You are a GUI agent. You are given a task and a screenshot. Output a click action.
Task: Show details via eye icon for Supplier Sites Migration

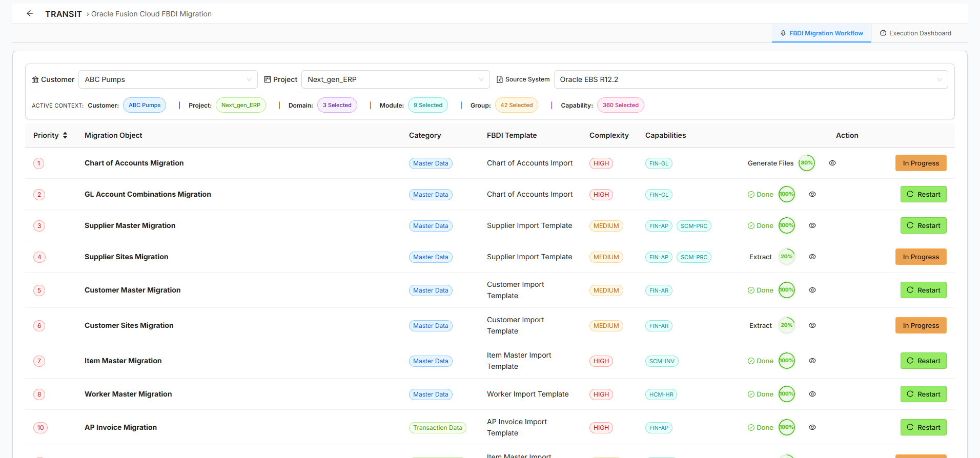(x=812, y=257)
